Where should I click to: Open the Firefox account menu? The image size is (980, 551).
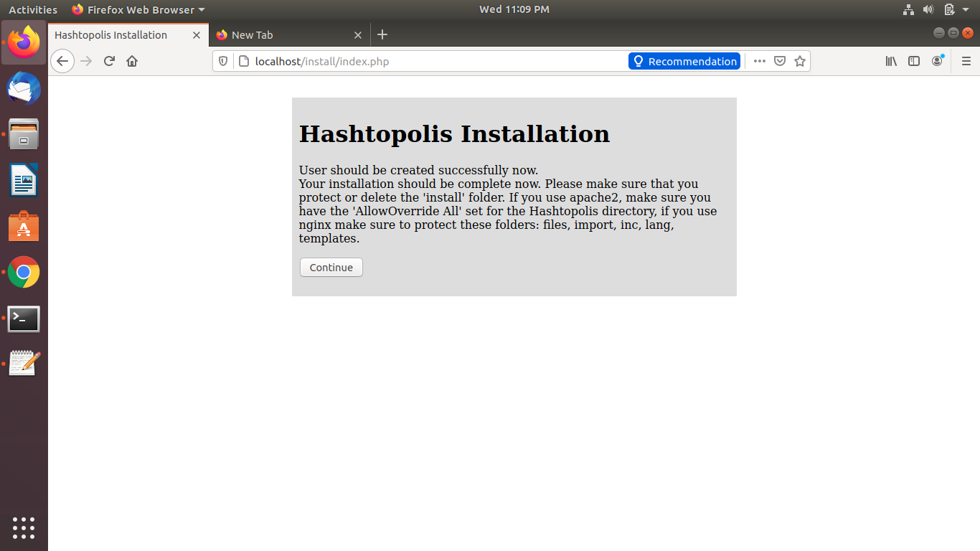pyautogui.click(x=937, y=61)
